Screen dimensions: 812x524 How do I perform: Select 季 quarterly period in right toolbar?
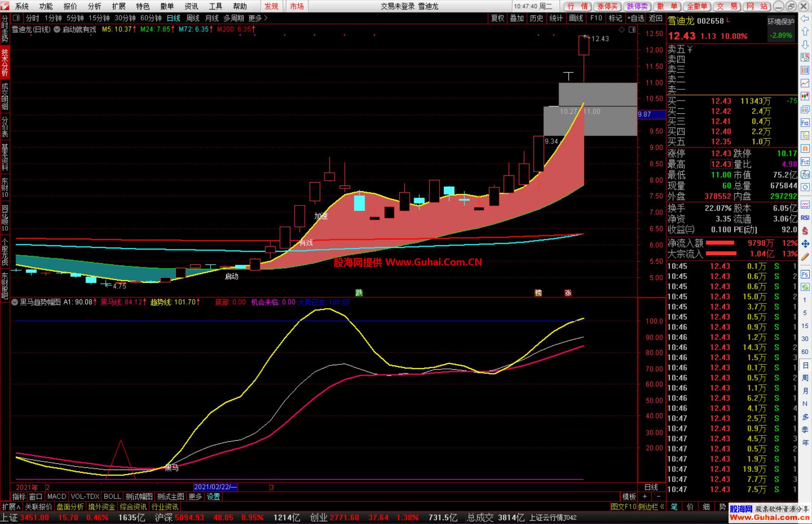805,430
